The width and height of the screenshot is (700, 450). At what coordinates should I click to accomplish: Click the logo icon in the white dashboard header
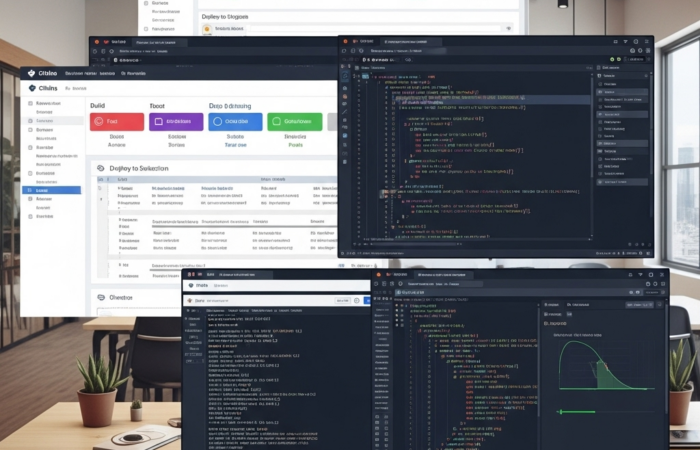[x=33, y=88]
